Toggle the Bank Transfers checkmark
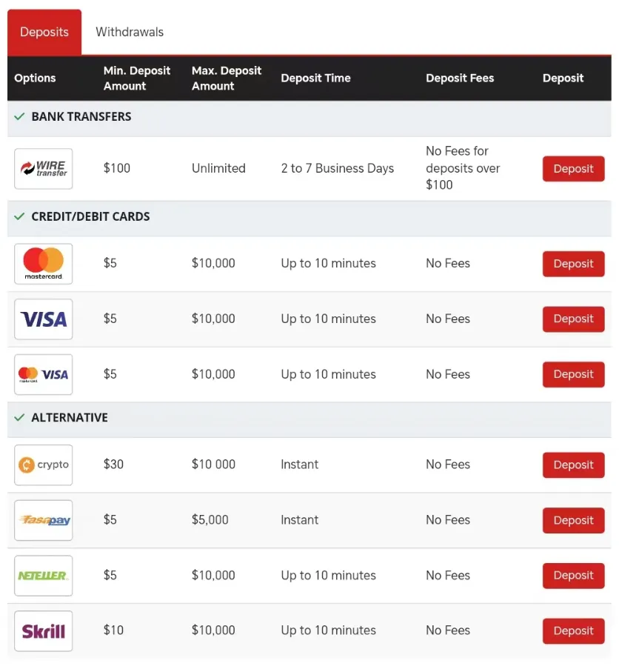The height and width of the screenshot is (672, 619). (19, 116)
